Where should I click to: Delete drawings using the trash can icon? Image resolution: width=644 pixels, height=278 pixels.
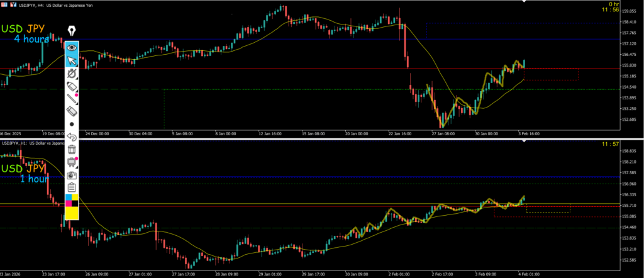click(72, 150)
